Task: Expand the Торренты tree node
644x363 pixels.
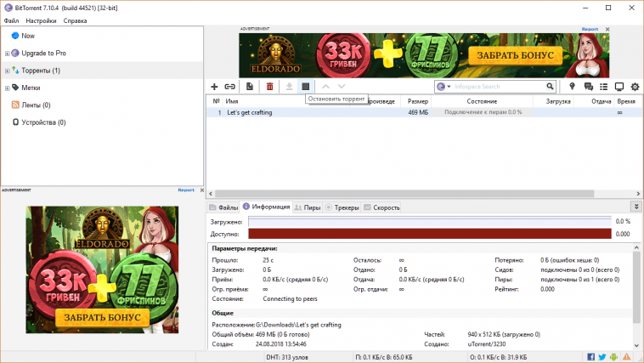Action: pyautogui.click(x=7, y=71)
